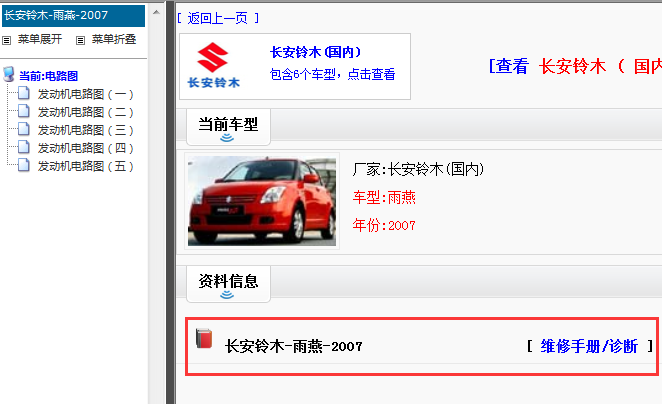
Task: Select the 资料信息 tab
Action: pyautogui.click(x=228, y=283)
